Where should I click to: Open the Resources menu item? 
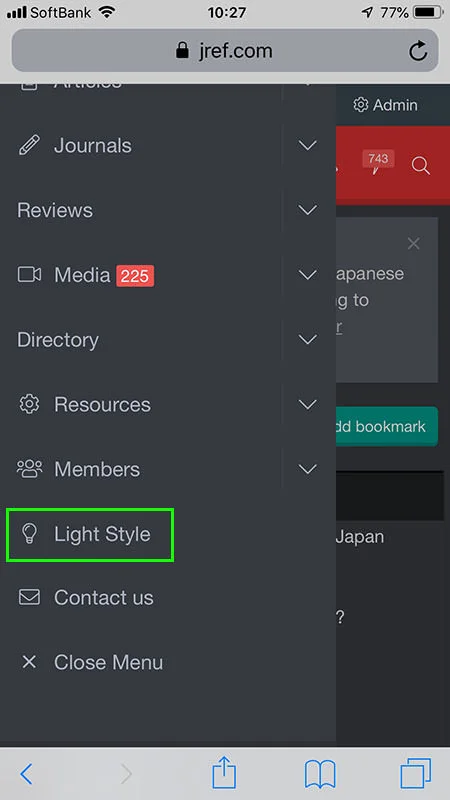103,405
